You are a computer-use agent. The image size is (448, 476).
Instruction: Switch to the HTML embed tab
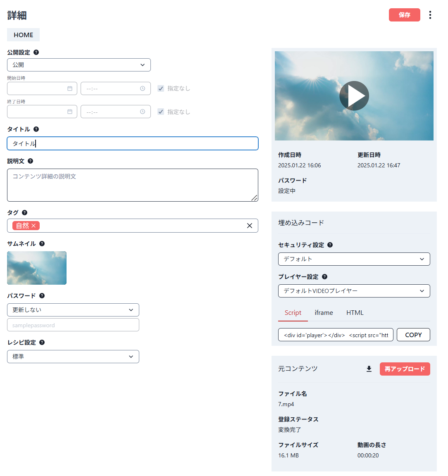[x=355, y=313]
